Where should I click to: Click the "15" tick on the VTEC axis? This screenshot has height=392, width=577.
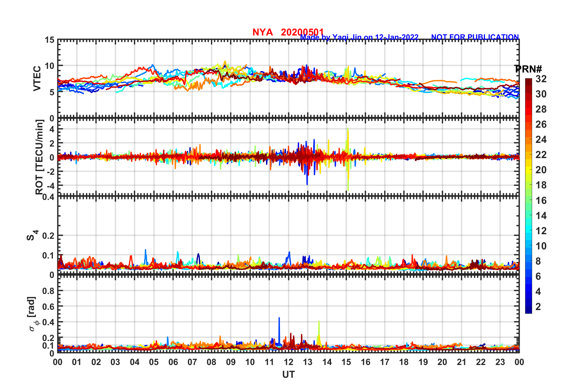click(x=50, y=40)
